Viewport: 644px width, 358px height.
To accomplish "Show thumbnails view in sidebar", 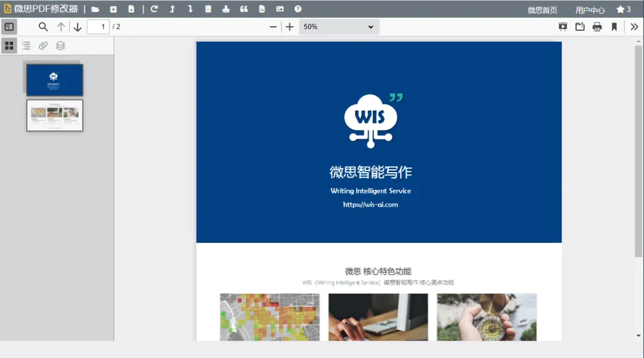I will (x=9, y=45).
